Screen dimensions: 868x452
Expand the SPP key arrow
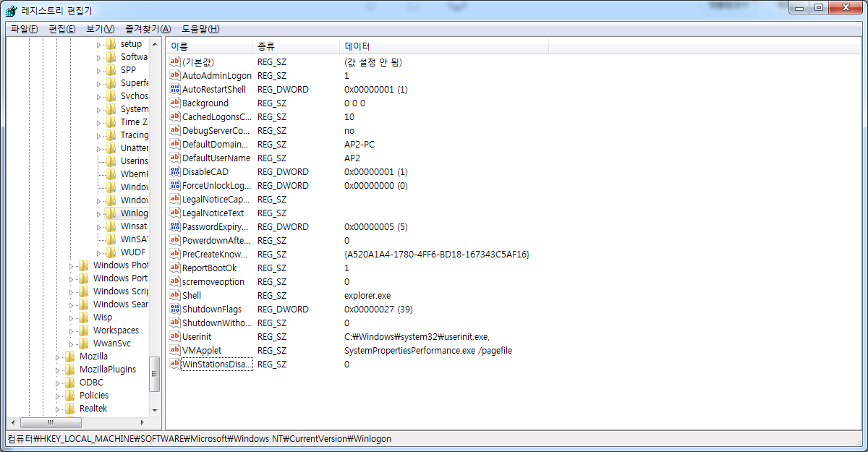(99, 71)
